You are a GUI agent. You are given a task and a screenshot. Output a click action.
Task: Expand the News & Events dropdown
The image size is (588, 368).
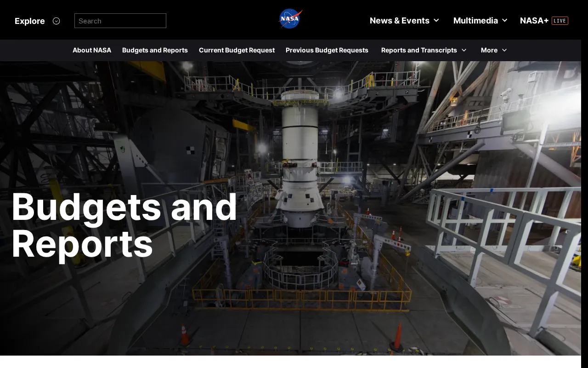pyautogui.click(x=404, y=21)
